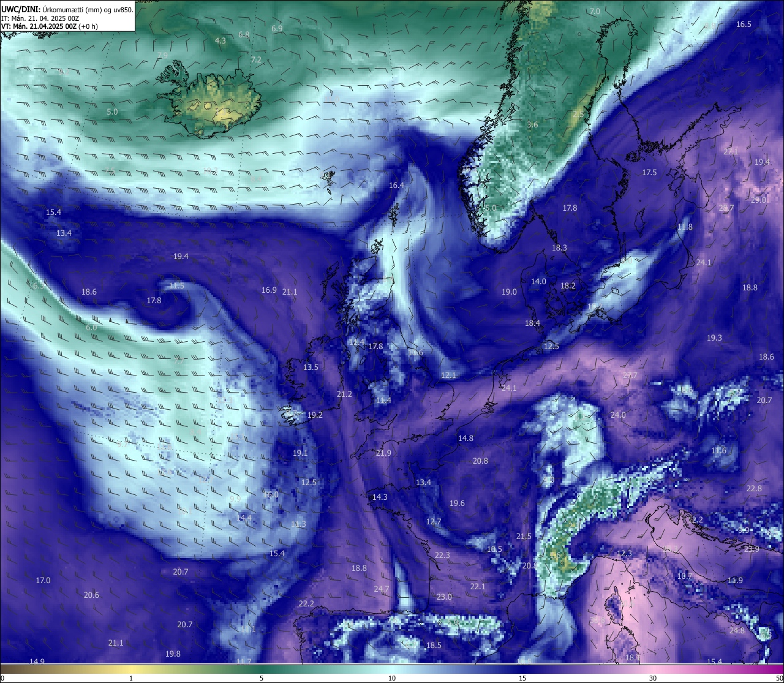Click the map value 22.2
Viewport: 784px width, 683px height.
306,603
